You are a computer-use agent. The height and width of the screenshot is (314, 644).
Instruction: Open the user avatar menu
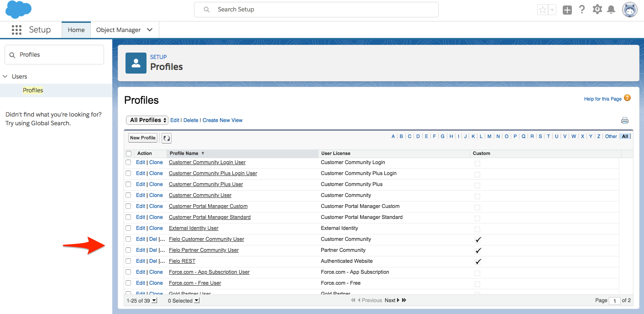[x=630, y=10]
